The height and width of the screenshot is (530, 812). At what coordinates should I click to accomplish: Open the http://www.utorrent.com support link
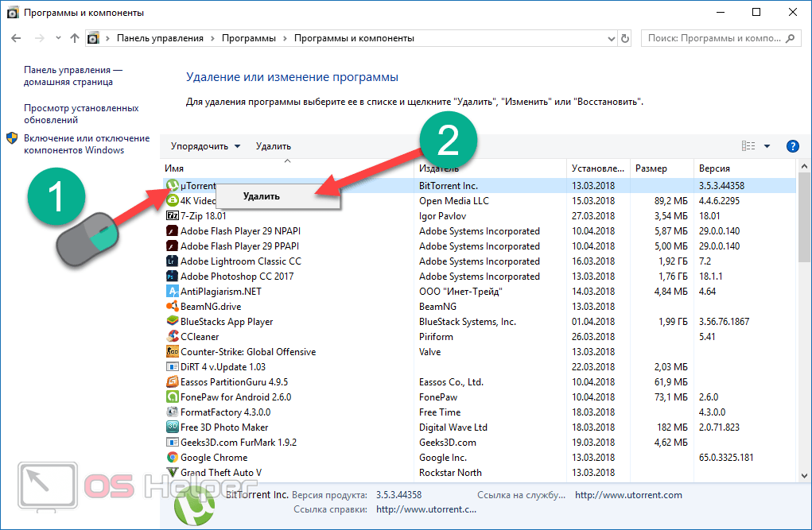[628, 495]
